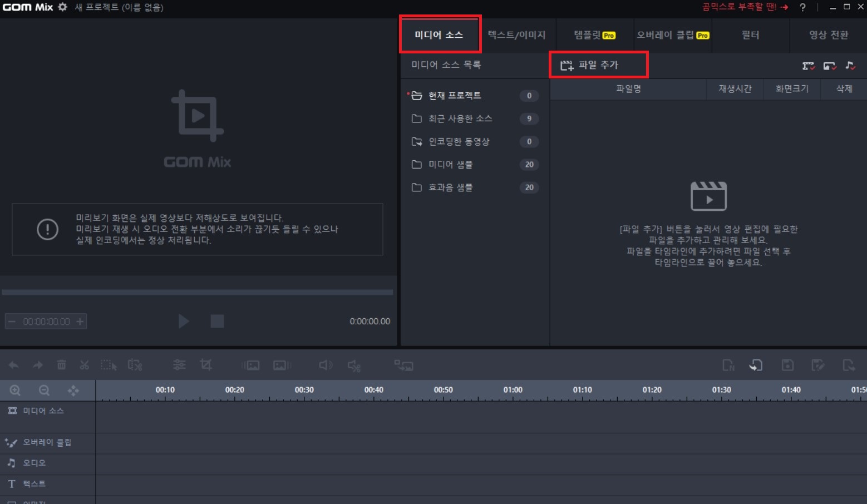Switch to the 필터 tab
Screen dimensions: 867x504
pyautogui.click(x=751, y=35)
